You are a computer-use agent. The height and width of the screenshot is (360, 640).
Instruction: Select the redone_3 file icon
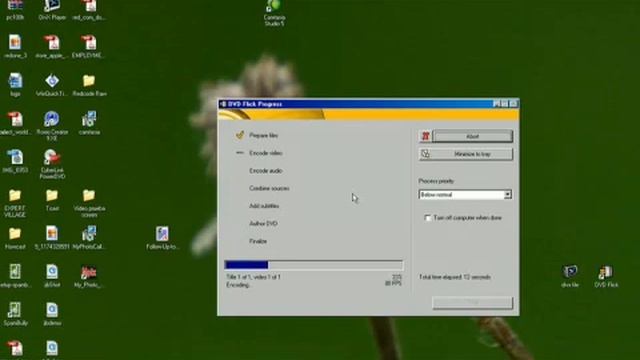tap(15, 47)
